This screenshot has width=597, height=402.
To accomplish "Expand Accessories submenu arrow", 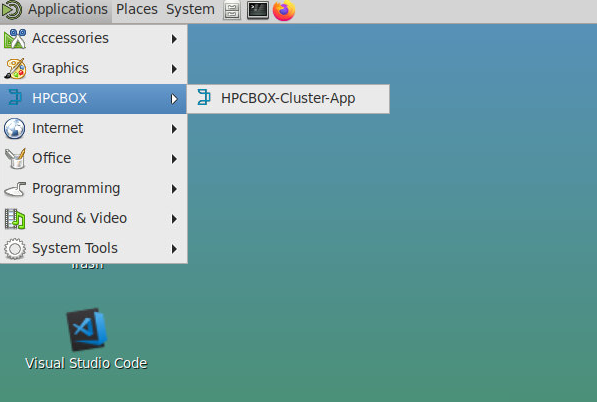I will 174,39.
